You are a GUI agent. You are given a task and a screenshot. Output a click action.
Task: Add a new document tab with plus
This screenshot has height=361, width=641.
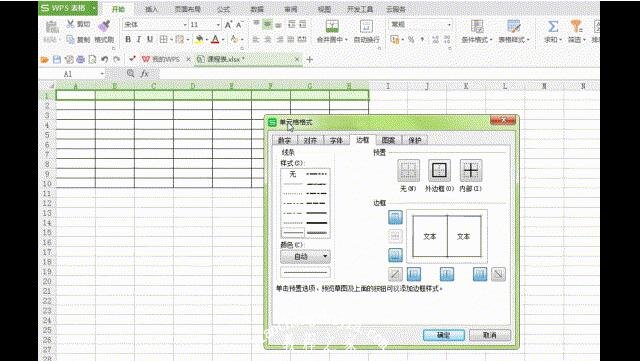tap(309, 60)
